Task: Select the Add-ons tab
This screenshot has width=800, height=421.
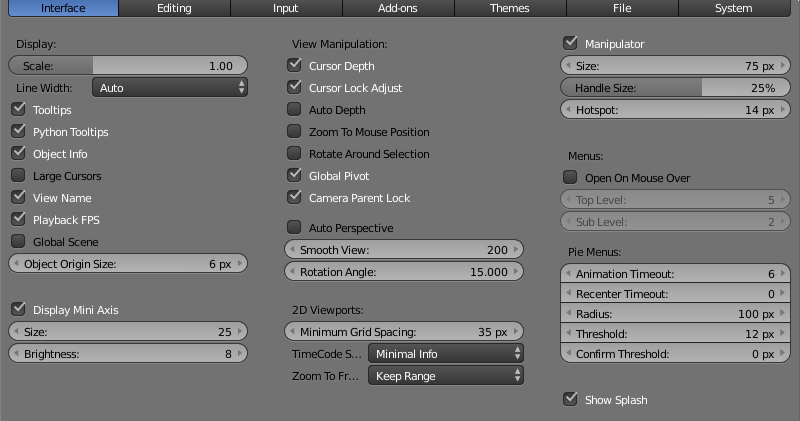Action: 398,8
